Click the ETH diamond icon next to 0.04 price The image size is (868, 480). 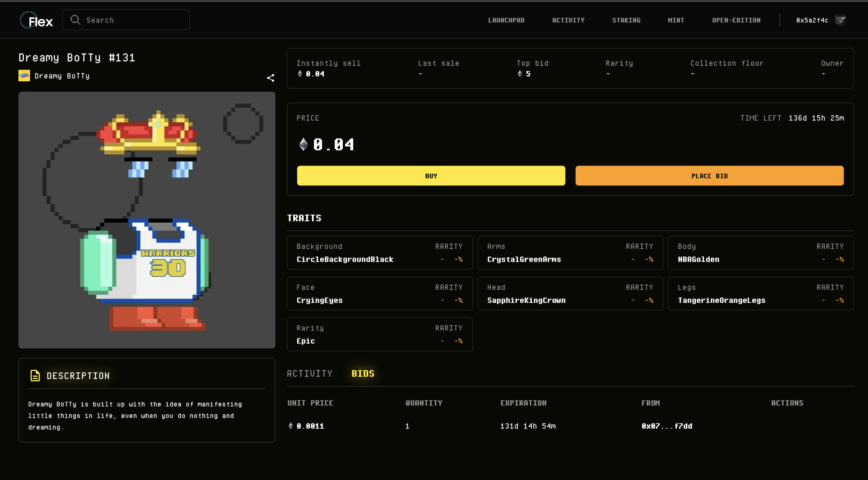[x=303, y=144]
